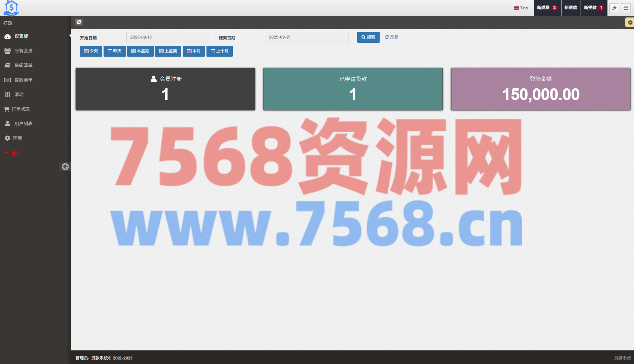Open 订单状态 with cart icon
Image resolution: width=634 pixels, height=364 pixels.
(20, 109)
